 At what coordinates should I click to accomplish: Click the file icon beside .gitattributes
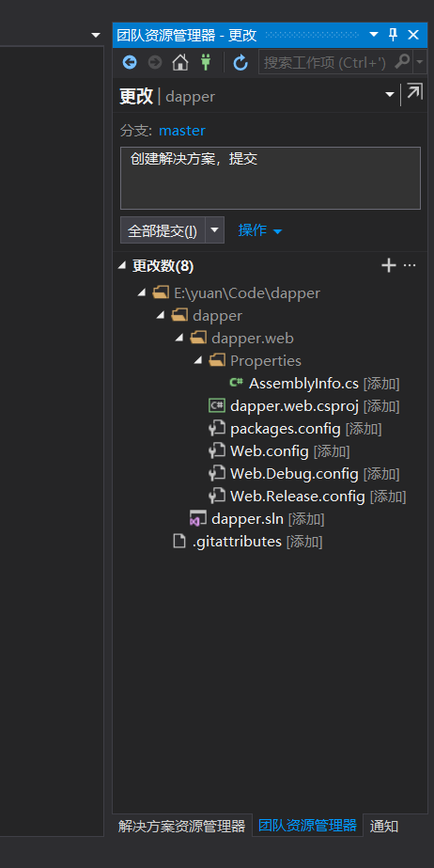point(179,541)
